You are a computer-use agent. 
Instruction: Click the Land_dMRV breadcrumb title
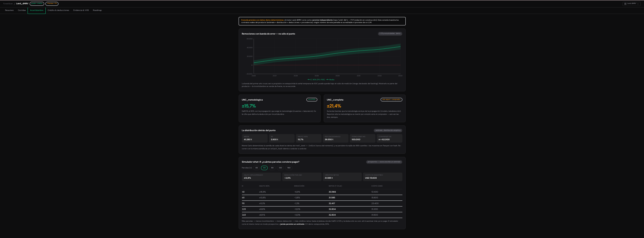[22, 4]
